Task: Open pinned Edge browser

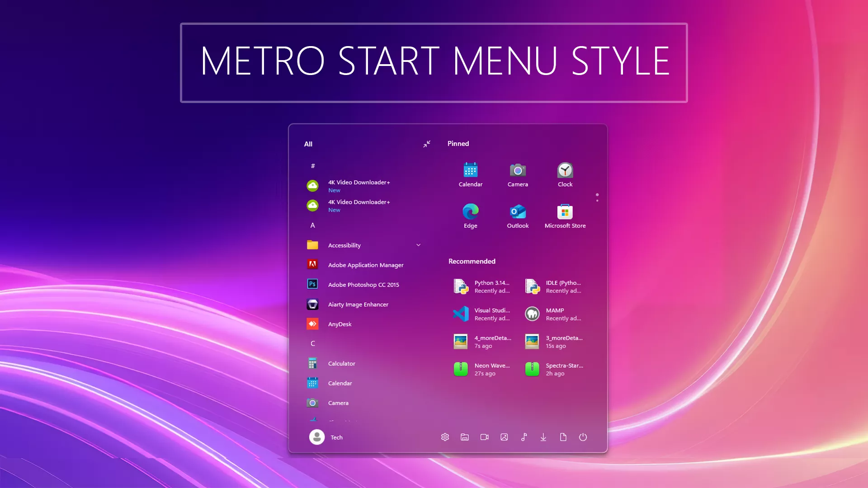Action: click(x=470, y=216)
